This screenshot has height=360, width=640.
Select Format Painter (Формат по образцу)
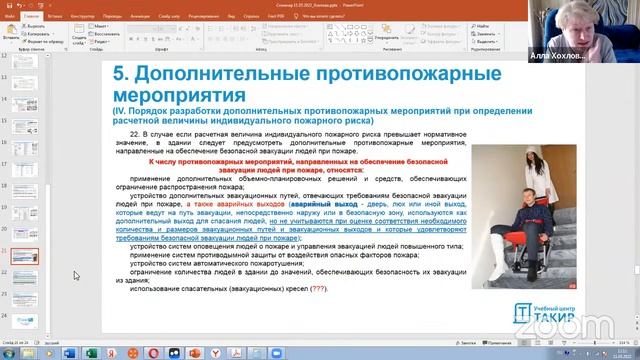tap(43, 42)
